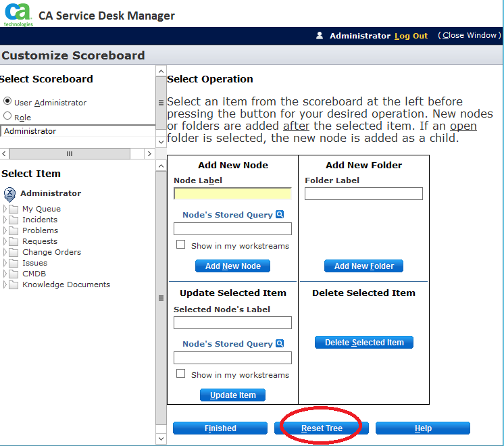The image size is (504, 446).
Task: Expand the Change Orders tree folder
Action: (5, 252)
